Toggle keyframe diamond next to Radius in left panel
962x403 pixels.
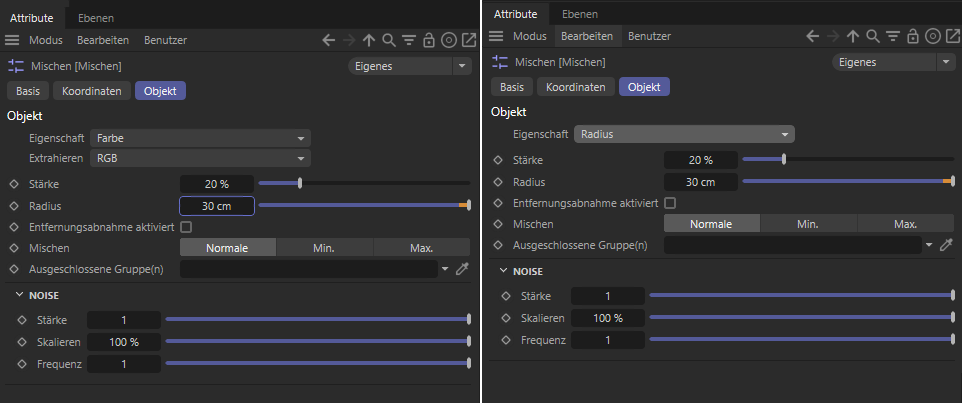click(15, 206)
